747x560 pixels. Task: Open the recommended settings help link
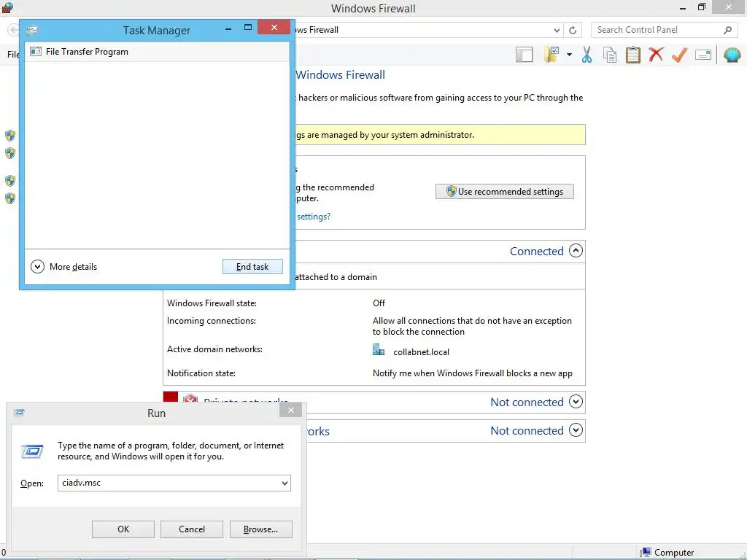[x=314, y=216]
